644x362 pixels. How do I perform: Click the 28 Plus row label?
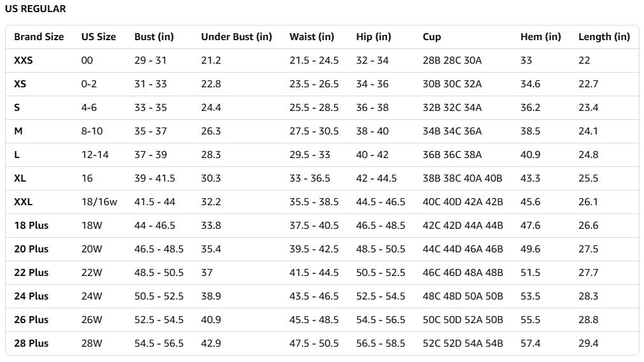[31, 344]
